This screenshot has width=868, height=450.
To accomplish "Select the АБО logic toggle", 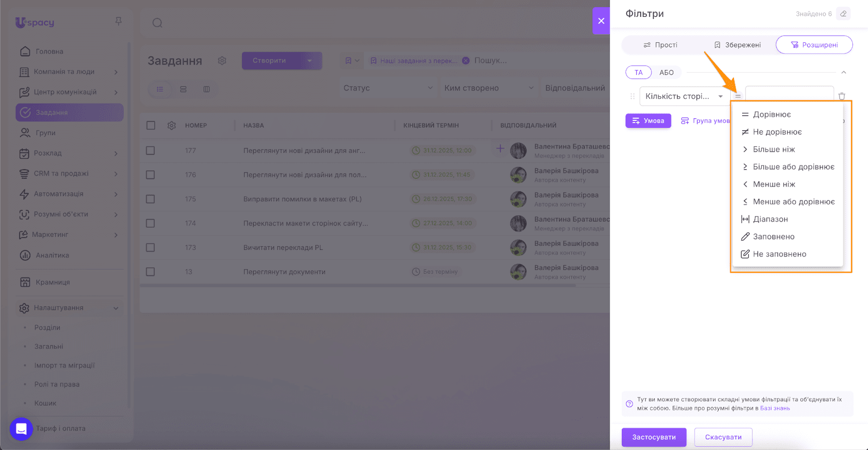I will (x=667, y=73).
